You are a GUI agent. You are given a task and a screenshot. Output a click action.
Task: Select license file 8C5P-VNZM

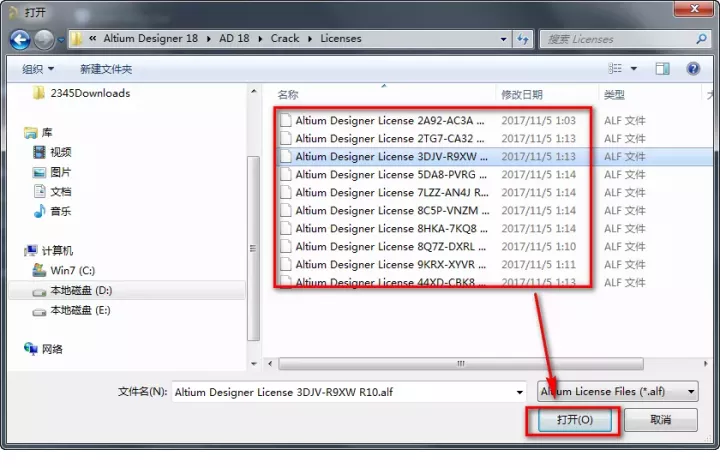click(x=389, y=210)
